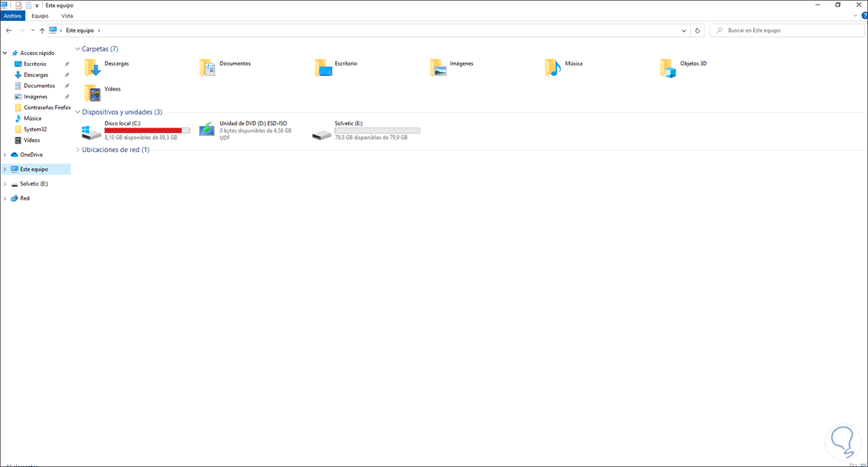Open the Escritorio folder in Carpetas
The height and width of the screenshot is (467, 868).
[x=337, y=67]
